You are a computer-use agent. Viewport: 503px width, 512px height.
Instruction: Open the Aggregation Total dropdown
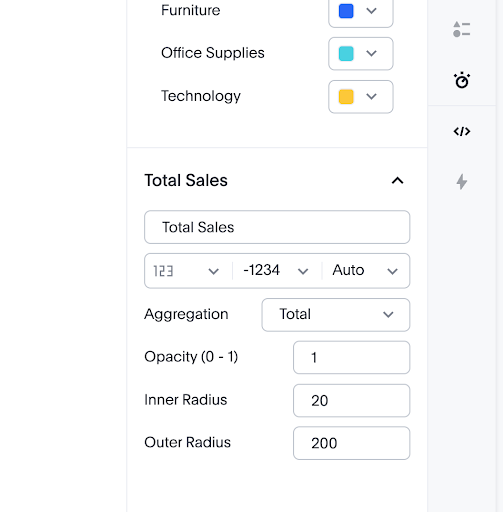[336, 315]
